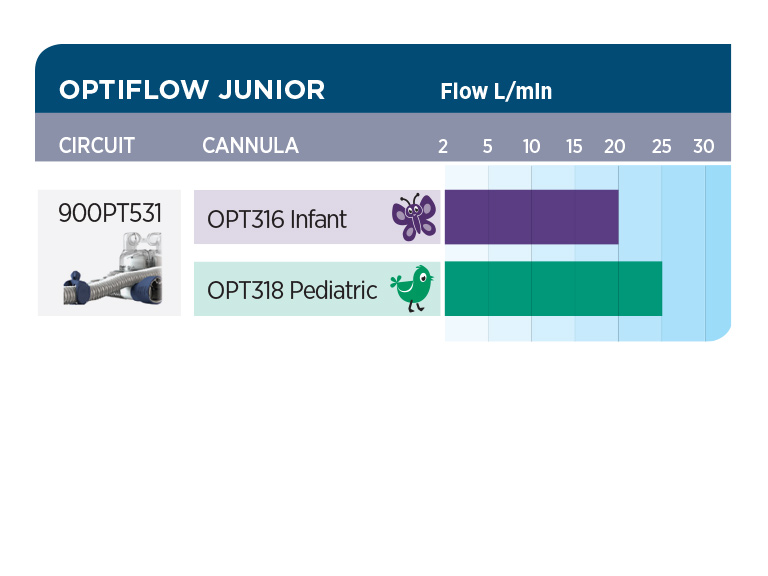The height and width of the screenshot is (576, 768).
Task: Click flow value 2 on scale
Action: 443,146
